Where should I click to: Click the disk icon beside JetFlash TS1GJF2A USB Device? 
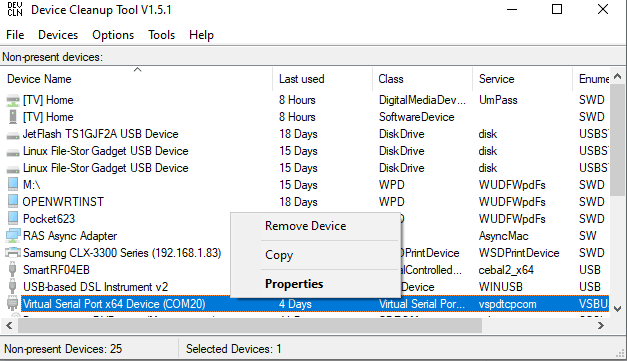pos(13,135)
